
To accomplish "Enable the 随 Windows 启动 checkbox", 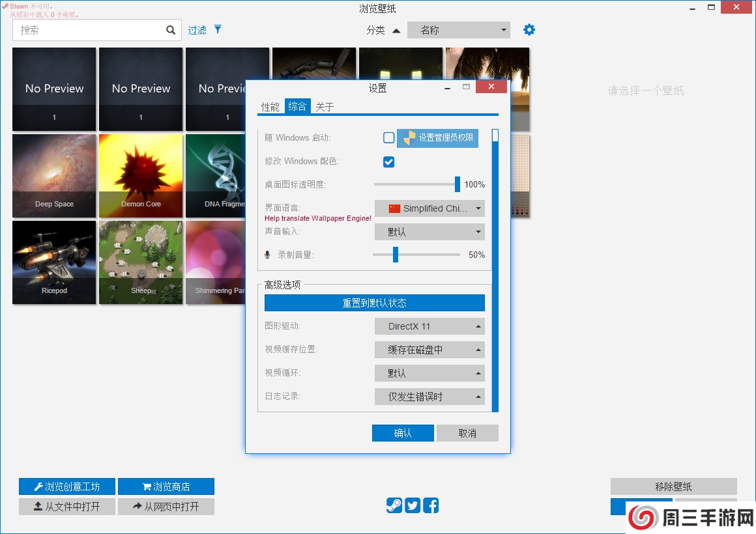I will pos(388,138).
